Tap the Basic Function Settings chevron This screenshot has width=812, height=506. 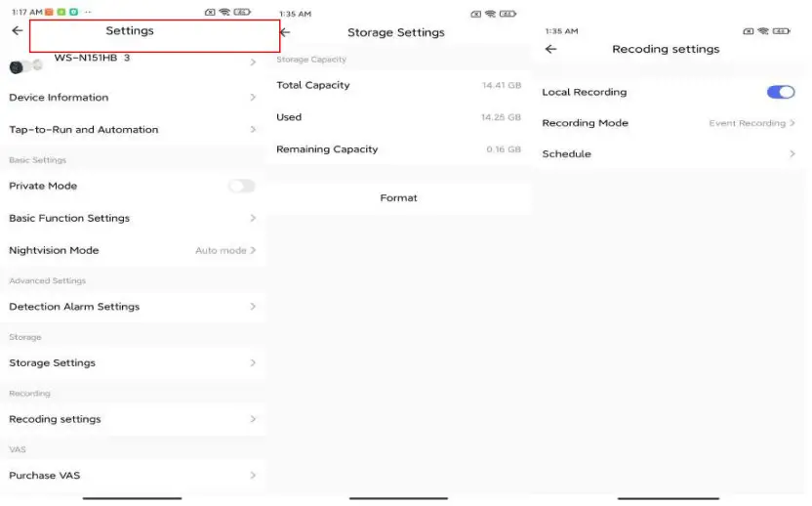253,218
